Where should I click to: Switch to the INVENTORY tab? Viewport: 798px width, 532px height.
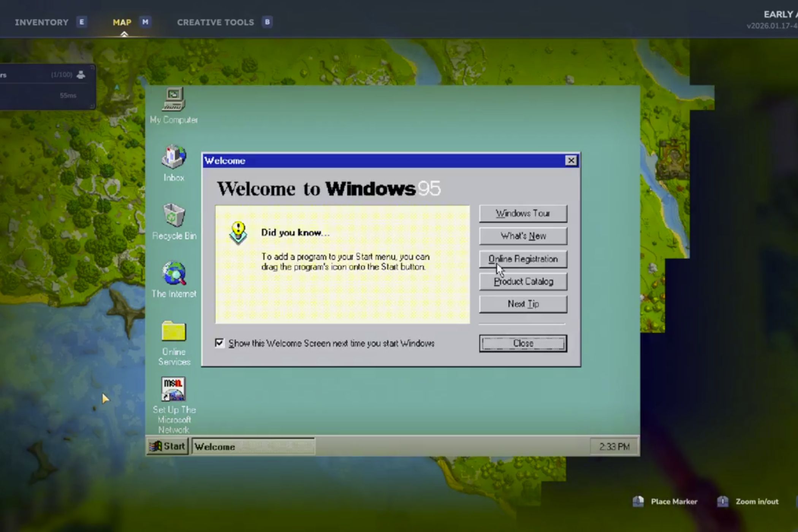tap(42, 22)
